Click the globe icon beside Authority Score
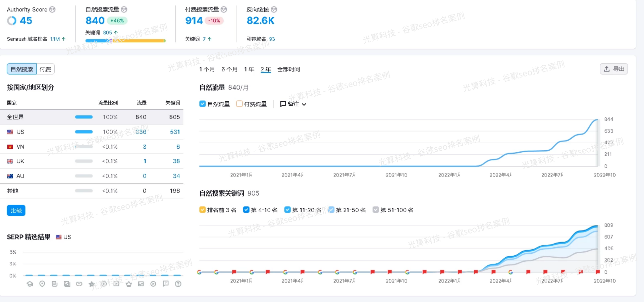The width and height of the screenshot is (644, 302). click(x=52, y=9)
